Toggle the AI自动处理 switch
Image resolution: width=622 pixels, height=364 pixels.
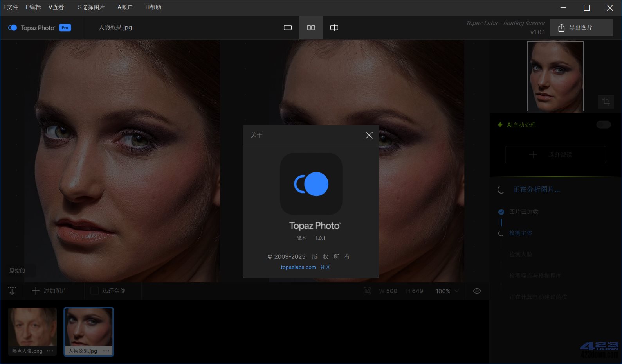[603, 125]
